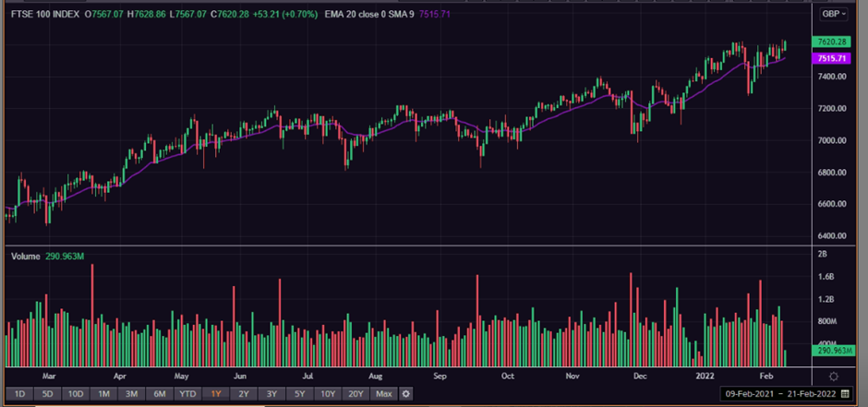
Task: Click the Feb label on time axis
Action: click(766, 376)
